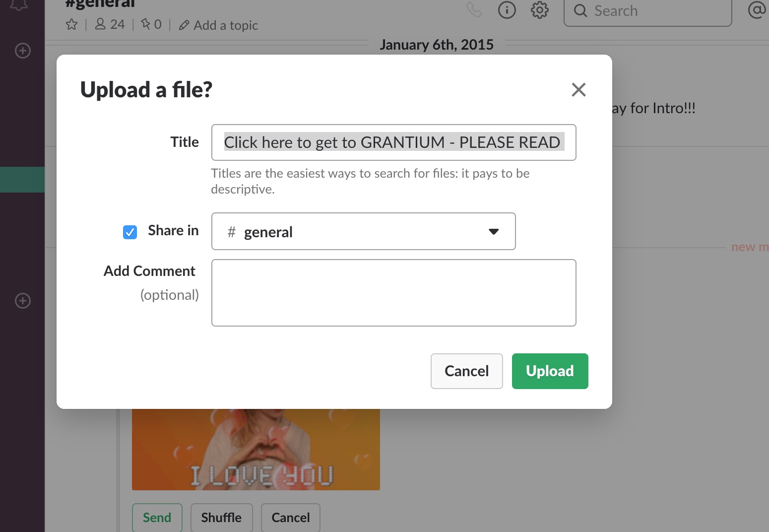
Task: View the channel member list
Action: click(x=109, y=24)
